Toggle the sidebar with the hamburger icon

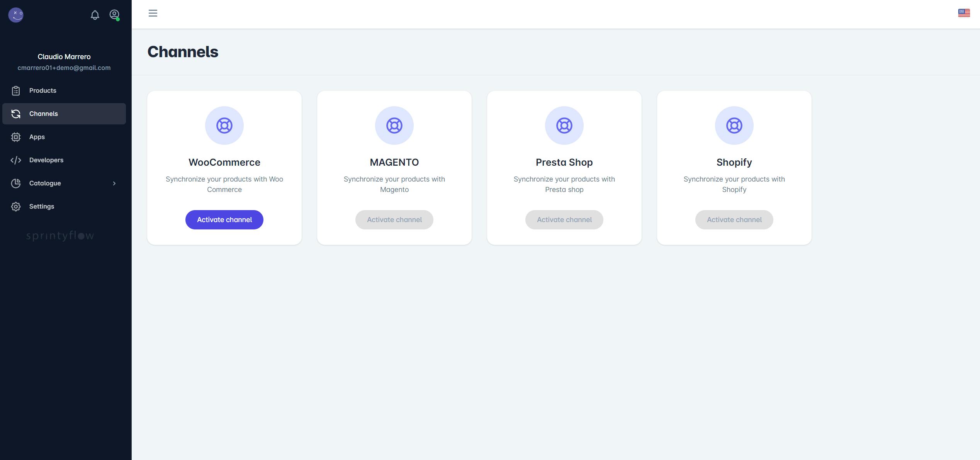153,13
